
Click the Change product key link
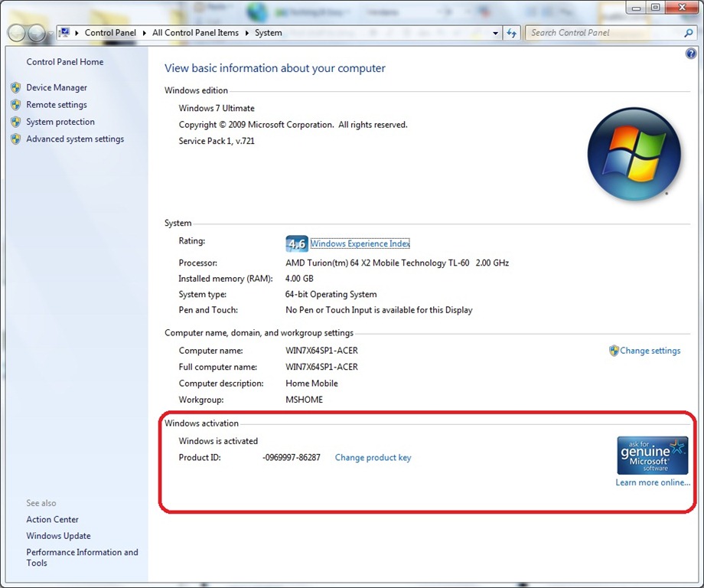tap(373, 458)
